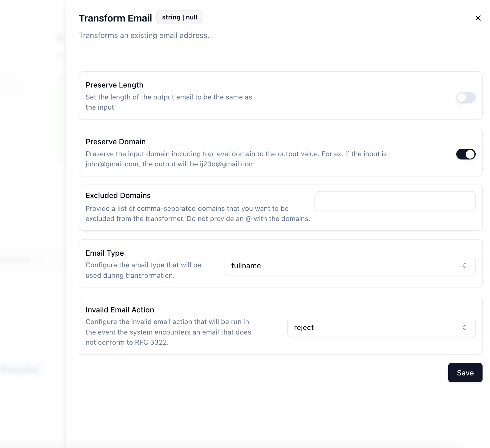Click the "Transforms an existing email address" subtitle
Viewport: 490px width, 448px height.
[144, 35]
